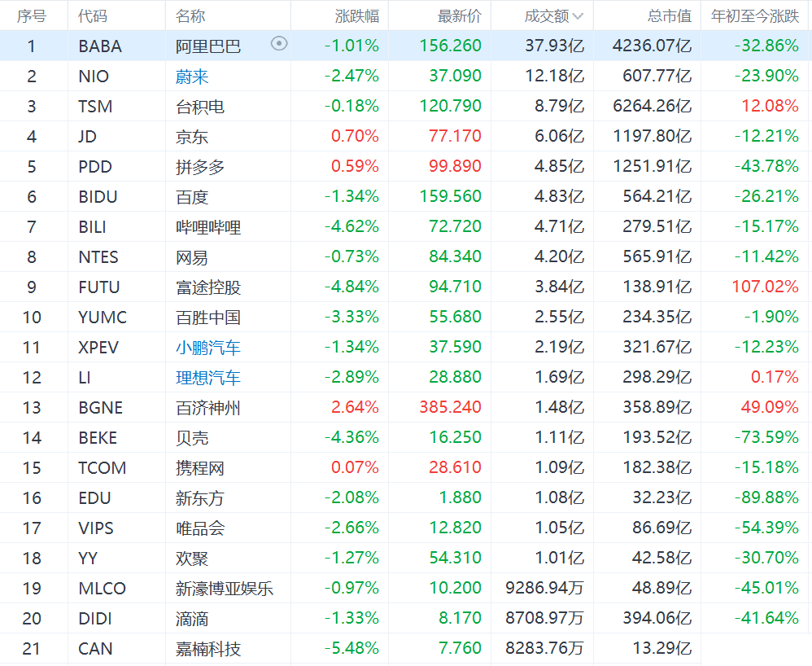Open the 理想汽车 stock link
Screen dimensions: 812x666
[x=208, y=378]
